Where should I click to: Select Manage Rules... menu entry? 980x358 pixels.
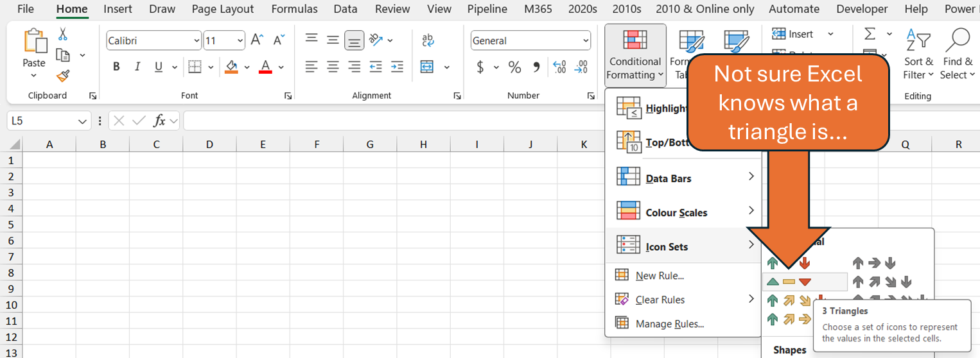(683, 324)
